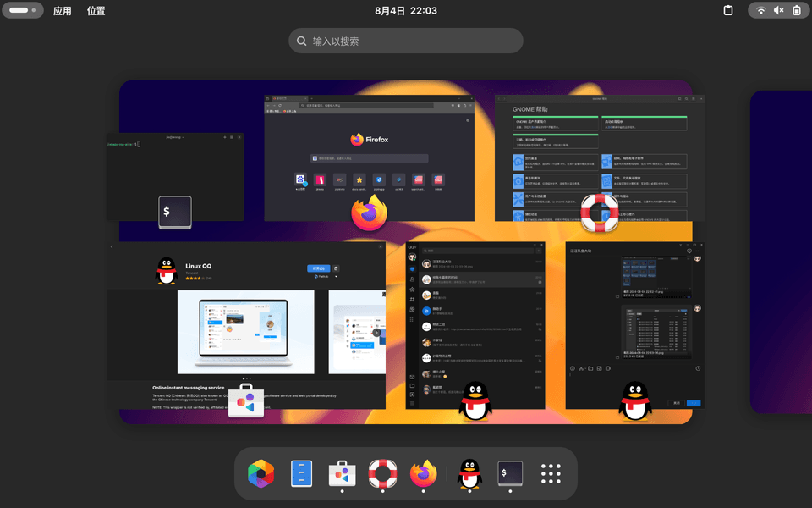
Task: Open Firefox from the dock
Action: (x=425, y=474)
